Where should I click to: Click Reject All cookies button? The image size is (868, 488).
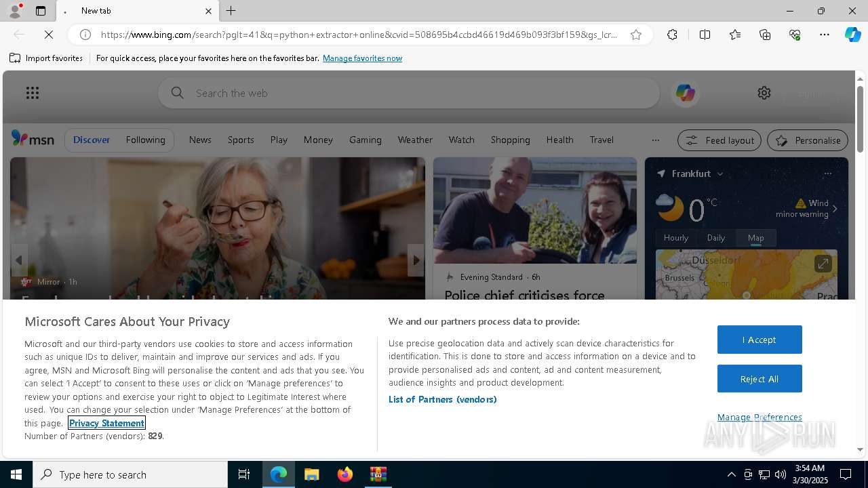point(759,379)
